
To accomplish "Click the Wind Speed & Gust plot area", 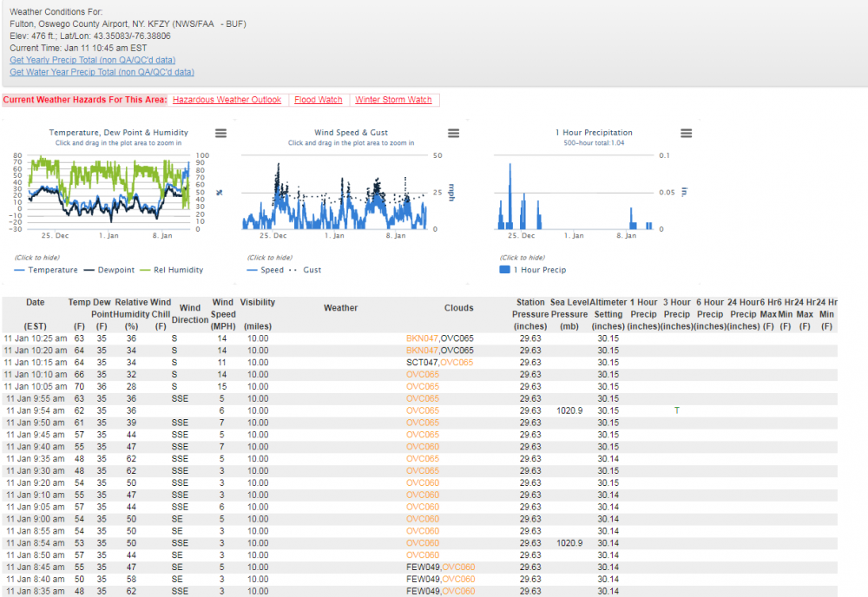I will click(x=334, y=192).
